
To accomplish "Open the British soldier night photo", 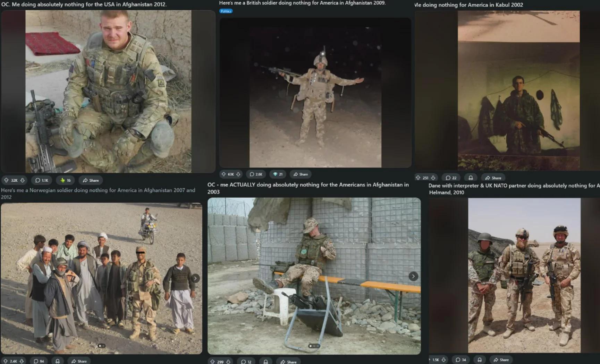I will click(315, 93).
